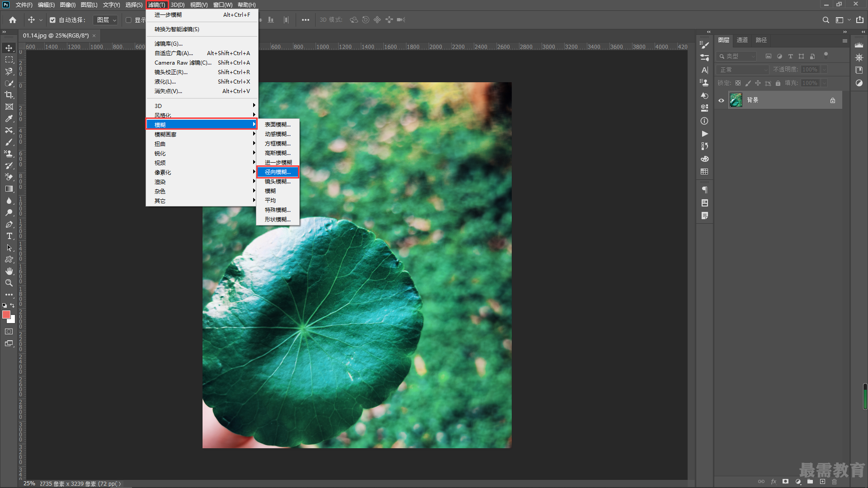Toggle lock position icon

point(758,83)
